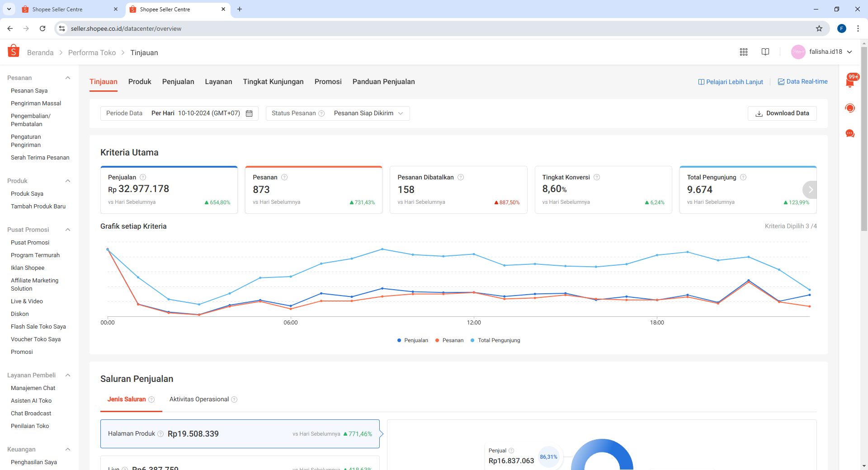The height and width of the screenshot is (470, 868).
Task: Switch to the Layanan tab
Action: [218, 82]
